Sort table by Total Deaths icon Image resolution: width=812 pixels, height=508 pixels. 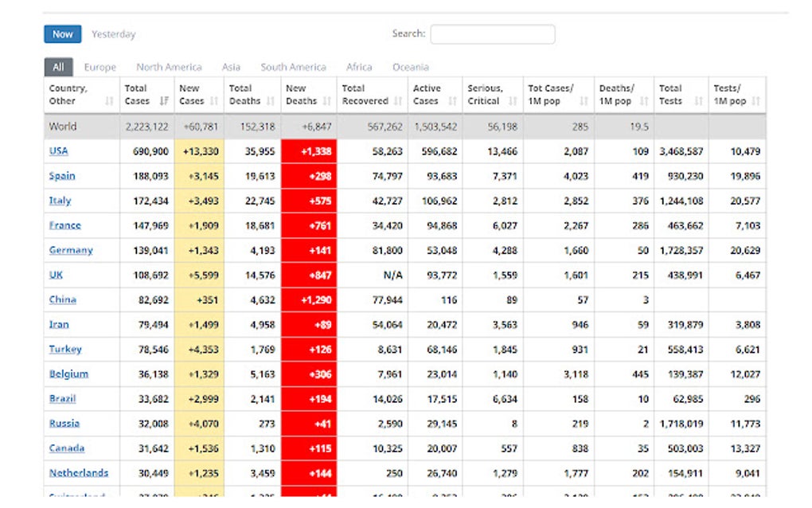click(271, 101)
